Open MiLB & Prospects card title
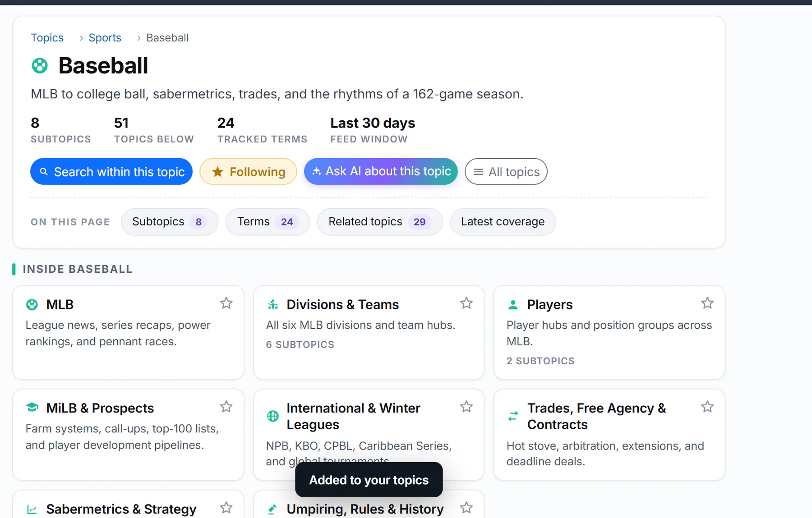The width and height of the screenshot is (812, 518). point(100,408)
